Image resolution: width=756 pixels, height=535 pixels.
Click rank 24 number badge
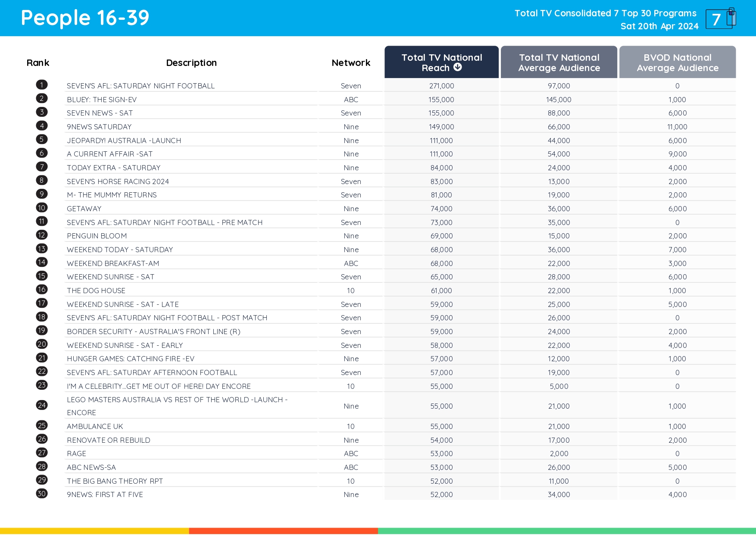(x=42, y=405)
